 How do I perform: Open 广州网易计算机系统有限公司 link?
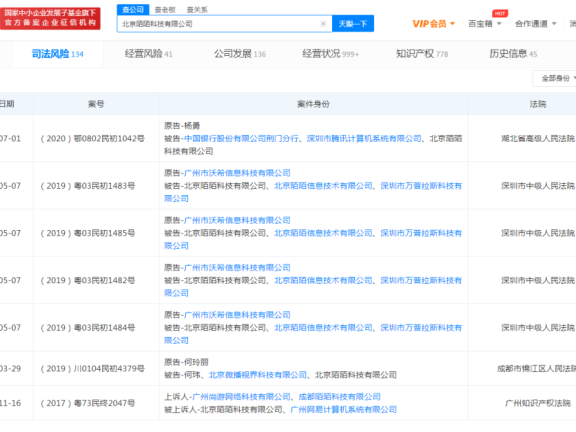click(343, 409)
